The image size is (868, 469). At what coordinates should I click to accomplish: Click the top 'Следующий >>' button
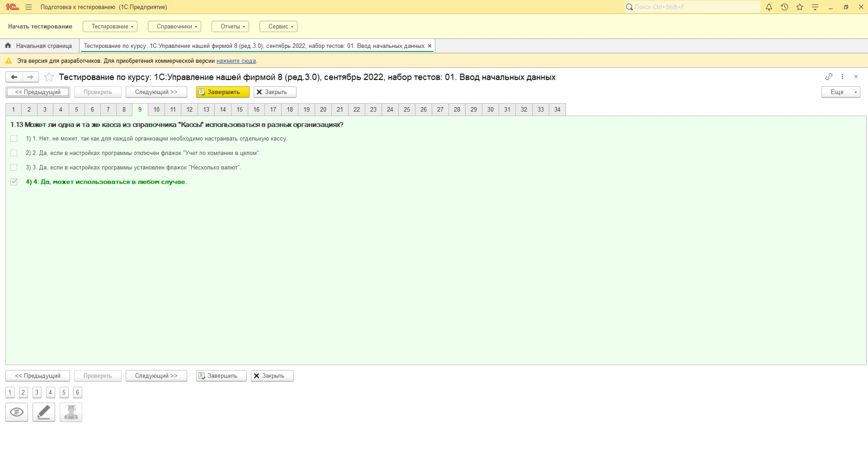(x=156, y=92)
